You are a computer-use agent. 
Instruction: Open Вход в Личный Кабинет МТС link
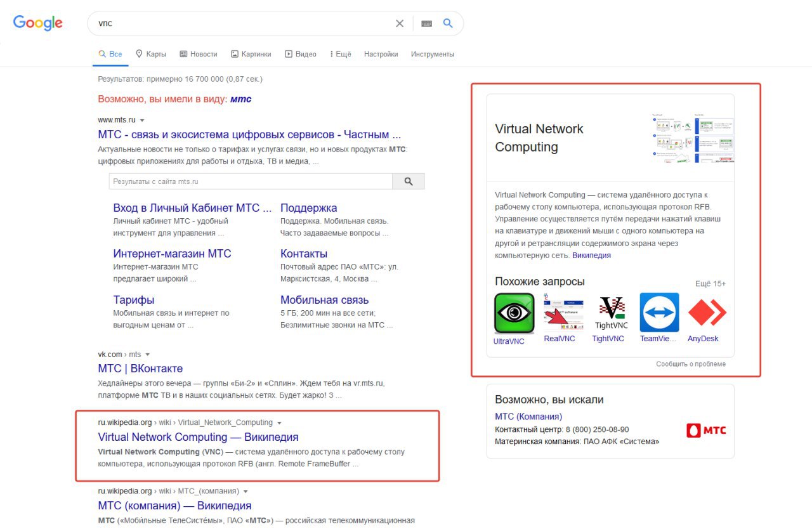pyautogui.click(x=192, y=208)
